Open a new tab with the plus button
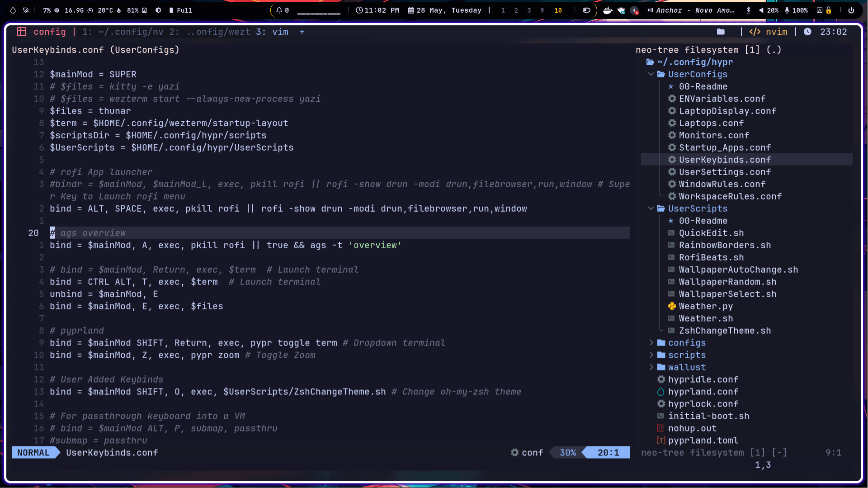Viewport: 868px width, 488px height. pos(302,32)
